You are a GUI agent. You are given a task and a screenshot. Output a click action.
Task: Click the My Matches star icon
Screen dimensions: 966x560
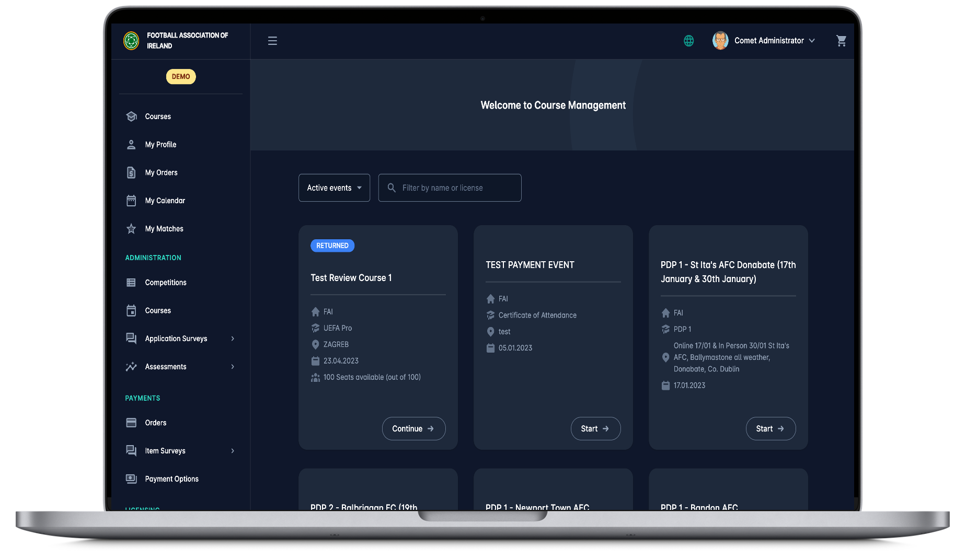coord(131,229)
